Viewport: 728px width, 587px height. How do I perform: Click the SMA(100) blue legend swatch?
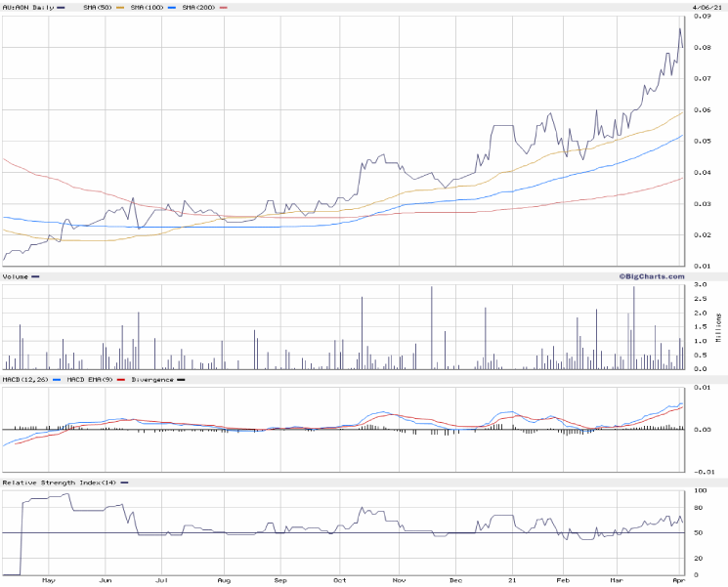pos(173,7)
